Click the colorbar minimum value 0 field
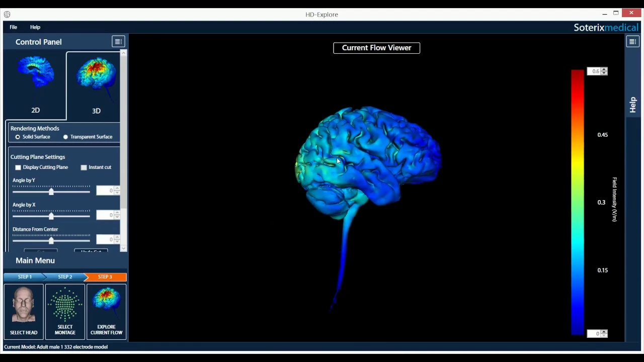The width and height of the screenshot is (644, 362). 594,334
